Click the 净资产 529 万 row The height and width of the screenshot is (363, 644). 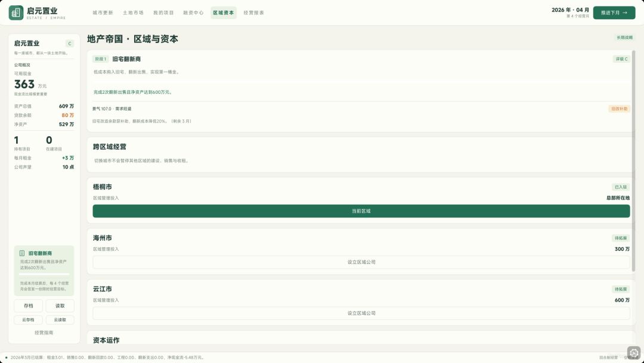(x=44, y=124)
